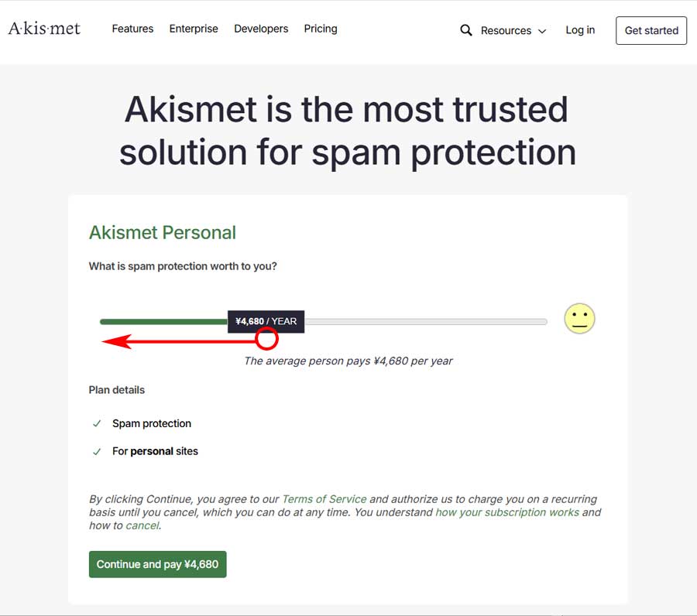Click the price slider handle
The height and width of the screenshot is (616, 697).
pos(266,338)
